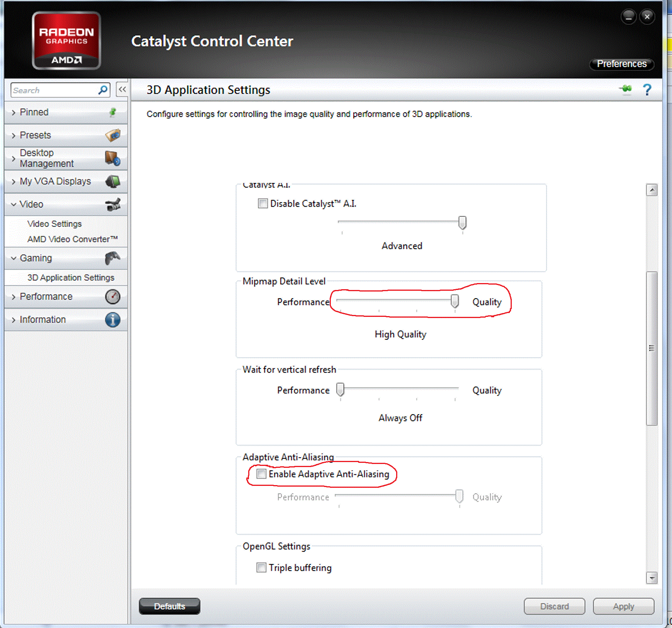Click 'Performance' label in Wait for vertical refresh
The width and height of the screenshot is (672, 628).
point(303,390)
